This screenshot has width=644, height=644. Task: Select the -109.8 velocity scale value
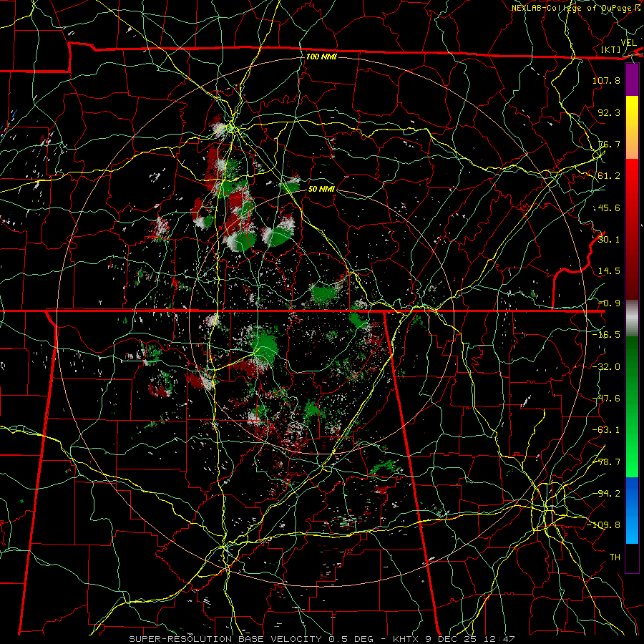click(x=603, y=525)
